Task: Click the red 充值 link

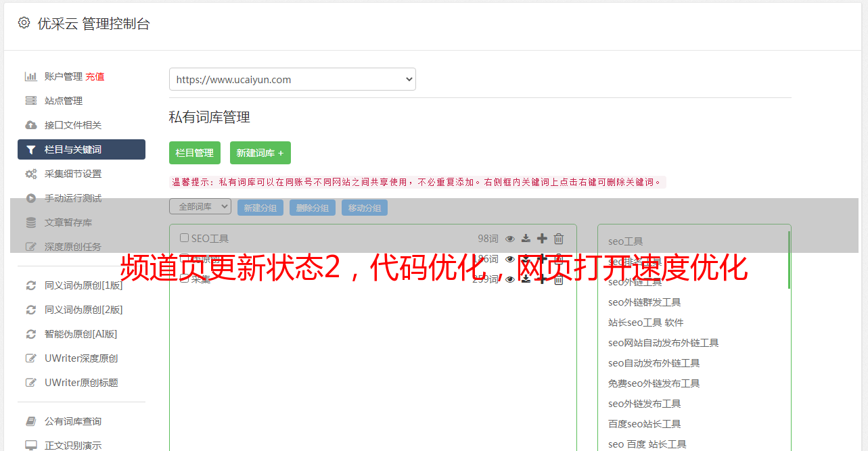Action: pyautogui.click(x=95, y=76)
